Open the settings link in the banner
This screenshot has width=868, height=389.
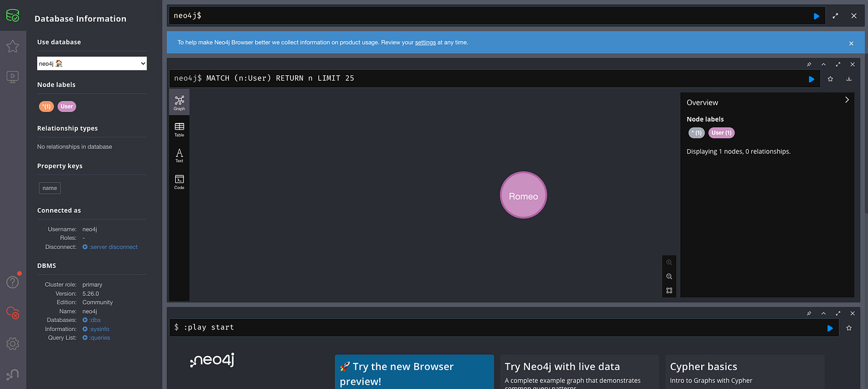coord(425,42)
